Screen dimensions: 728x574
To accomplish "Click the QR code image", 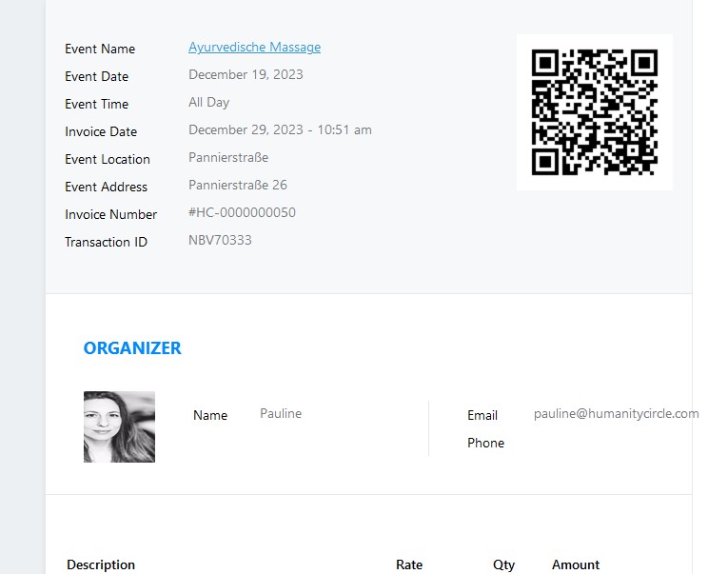I will tap(594, 112).
